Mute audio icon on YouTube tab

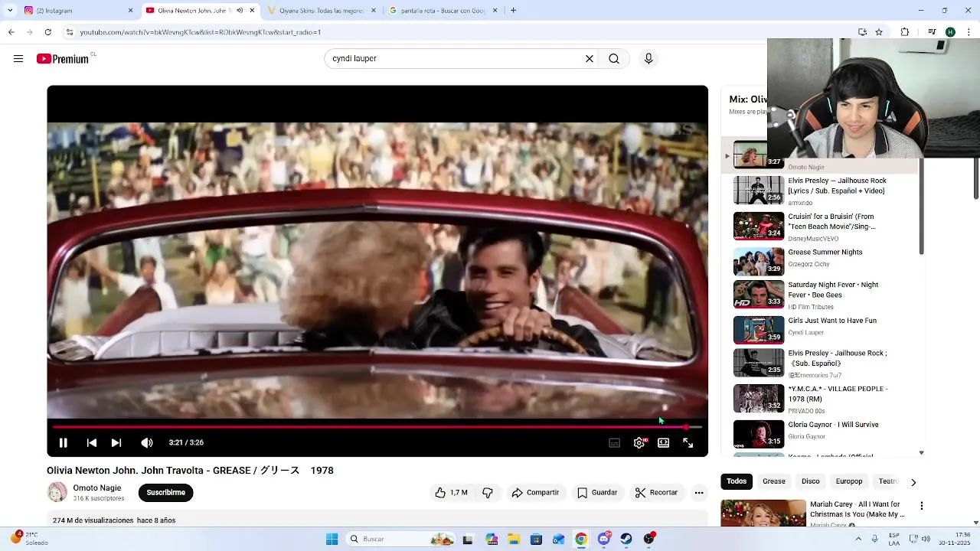(x=240, y=11)
